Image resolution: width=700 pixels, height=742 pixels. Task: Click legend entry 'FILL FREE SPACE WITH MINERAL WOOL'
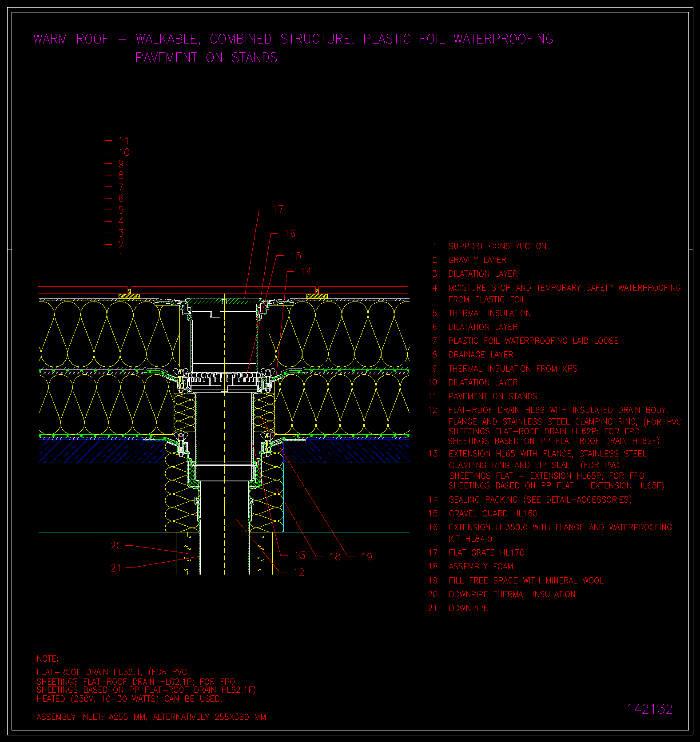click(x=526, y=581)
